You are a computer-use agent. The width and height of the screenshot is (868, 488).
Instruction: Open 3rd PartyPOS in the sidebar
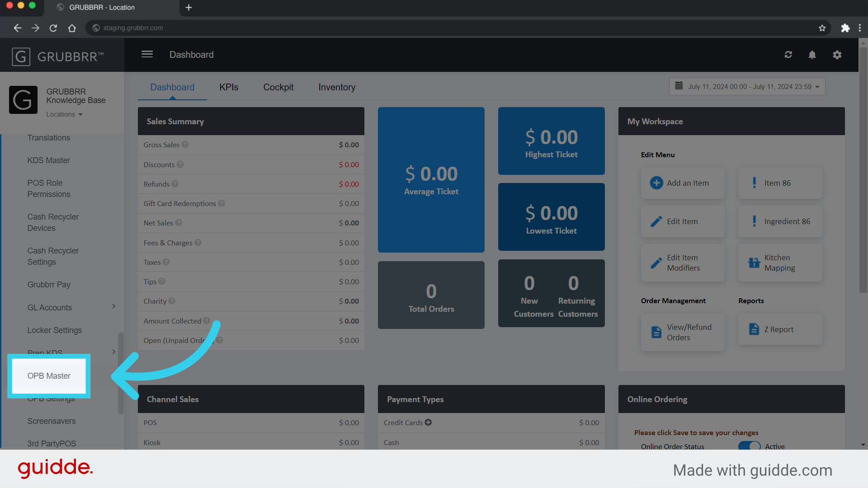tap(52, 444)
